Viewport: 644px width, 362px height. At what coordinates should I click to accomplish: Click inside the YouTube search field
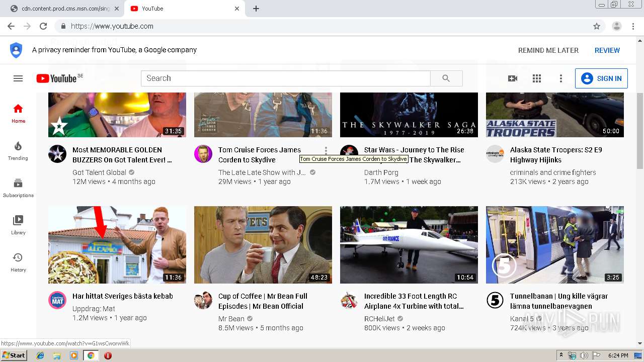pyautogui.click(x=286, y=78)
